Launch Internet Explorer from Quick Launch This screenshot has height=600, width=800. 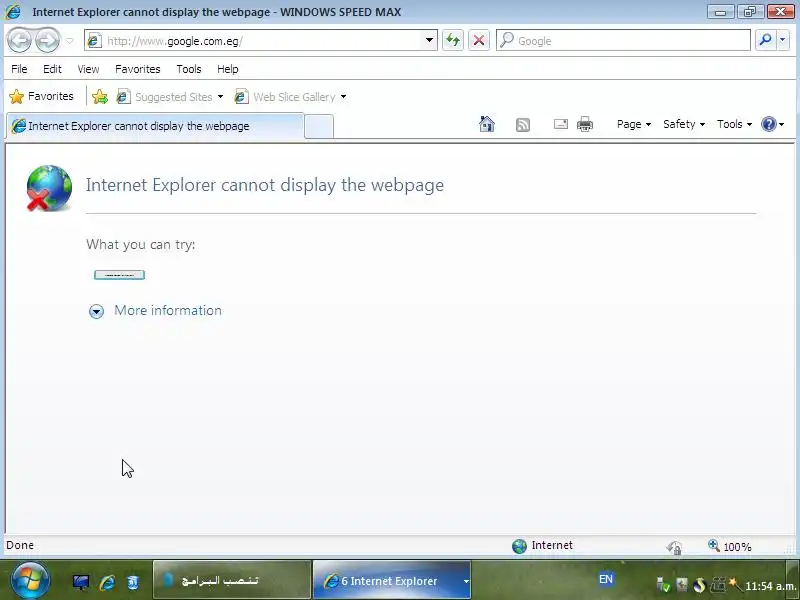point(107,582)
